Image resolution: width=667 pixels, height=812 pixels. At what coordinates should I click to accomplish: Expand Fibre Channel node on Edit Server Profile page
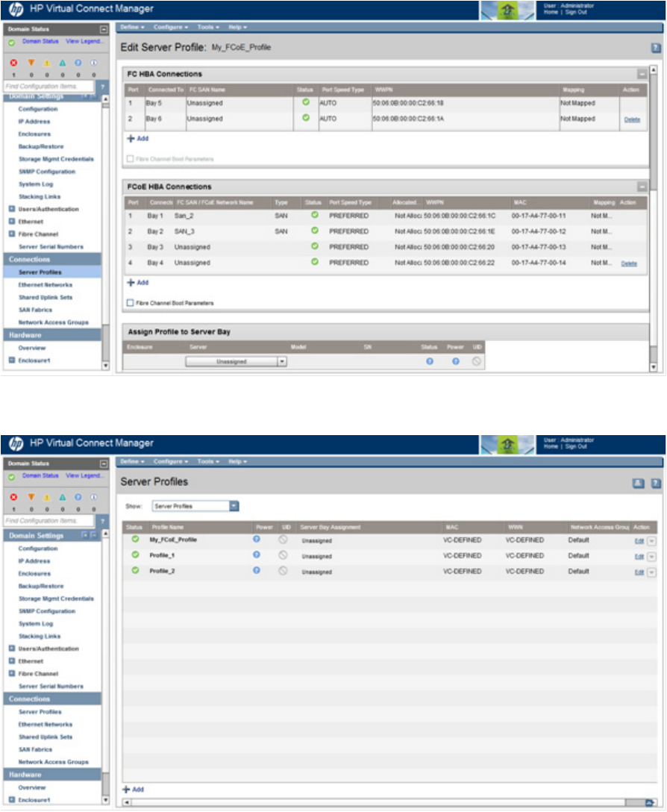12,234
